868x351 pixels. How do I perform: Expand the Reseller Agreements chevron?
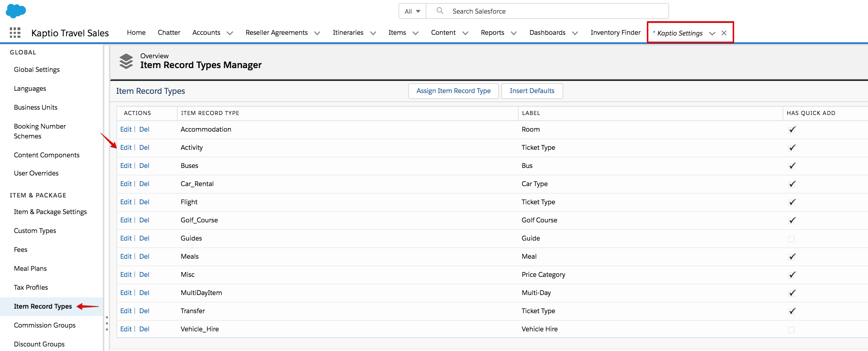[x=317, y=33]
